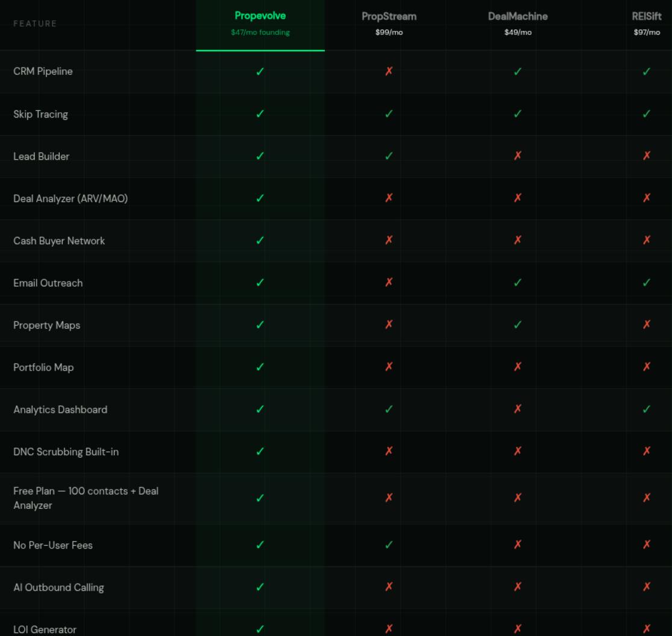Click REISift checkmark for Email Outreach
The image size is (672, 636).
[x=647, y=282]
